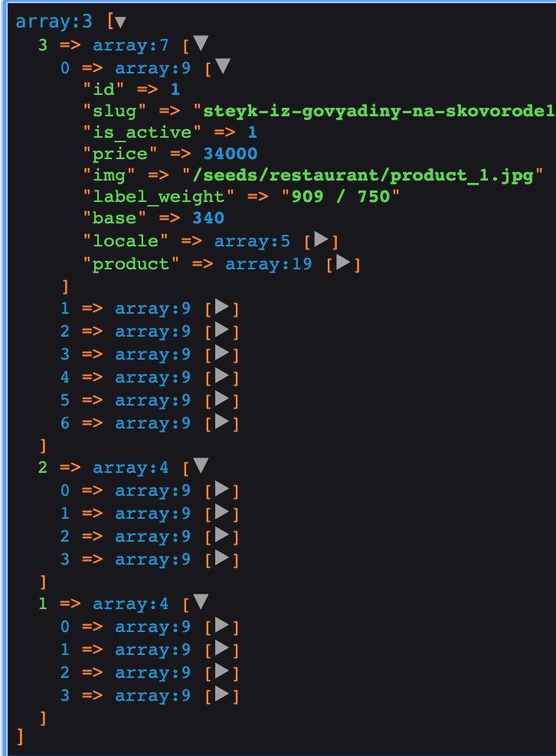Expand item 2 inside the array:7 group
556x756 pixels.
pos(222,330)
